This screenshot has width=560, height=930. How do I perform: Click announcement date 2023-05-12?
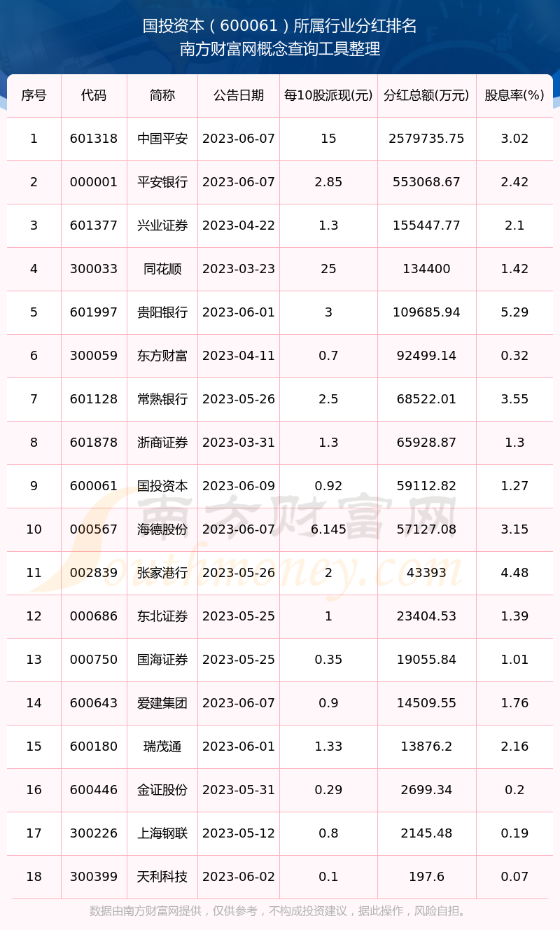tap(239, 833)
